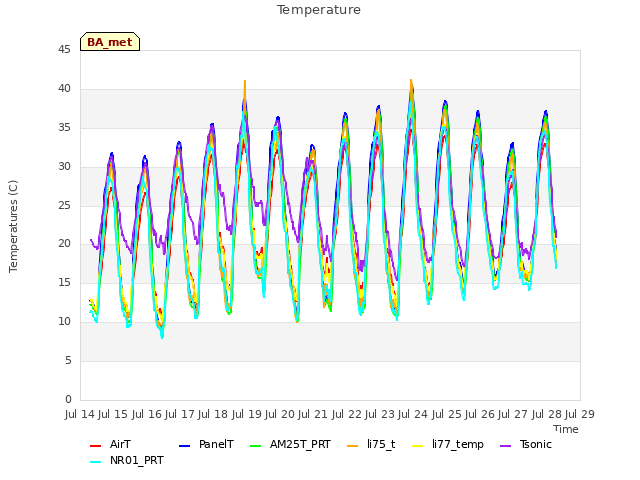Select the NR01_PRT legend label
Image resolution: width=640 pixels, height=480 pixels.
(x=137, y=460)
